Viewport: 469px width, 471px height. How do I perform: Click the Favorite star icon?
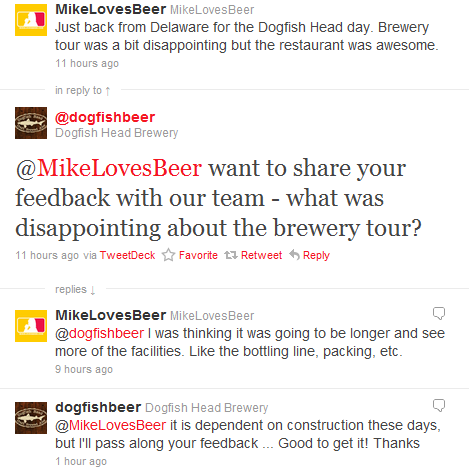pyautogui.click(x=168, y=255)
